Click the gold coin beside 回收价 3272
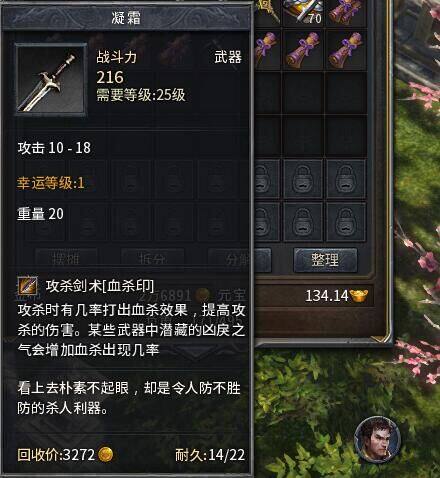Viewport: 440px width, 478px height. point(106,454)
